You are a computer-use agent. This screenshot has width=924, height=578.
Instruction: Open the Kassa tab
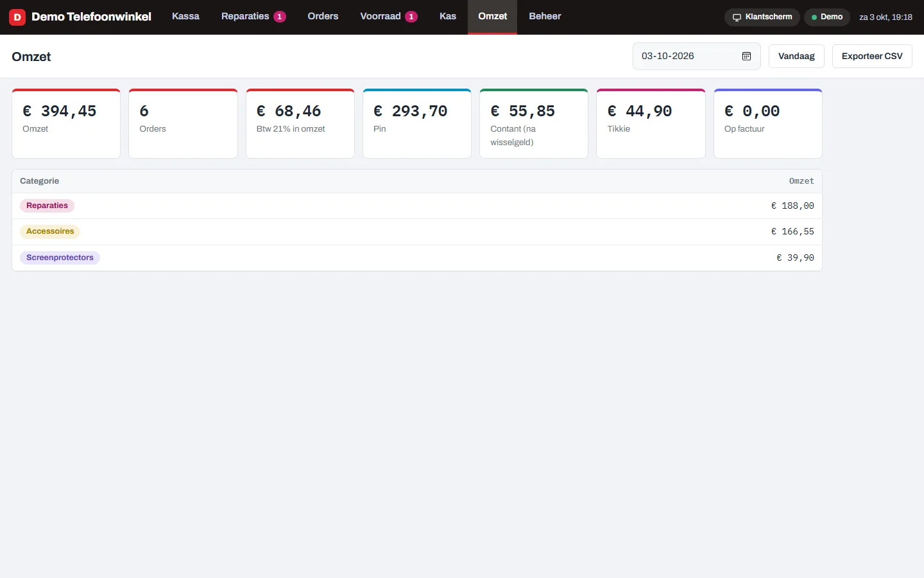click(185, 17)
